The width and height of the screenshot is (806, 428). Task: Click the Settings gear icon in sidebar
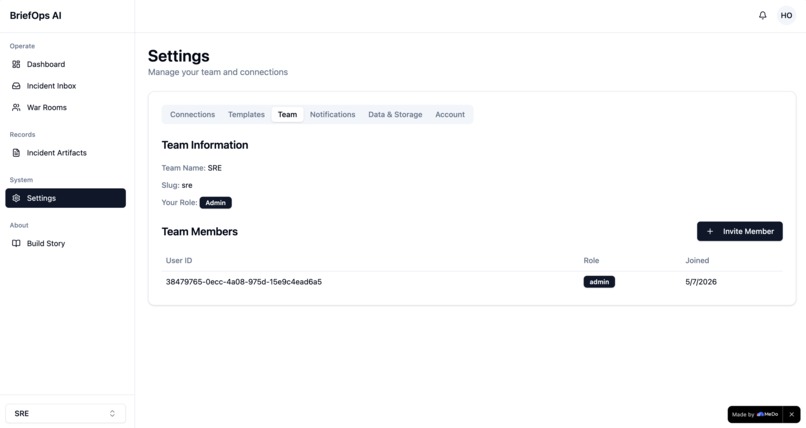click(x=16, y=198)
